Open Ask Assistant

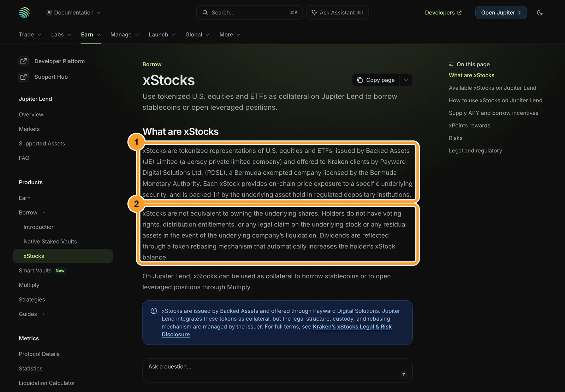pos(337,13)
